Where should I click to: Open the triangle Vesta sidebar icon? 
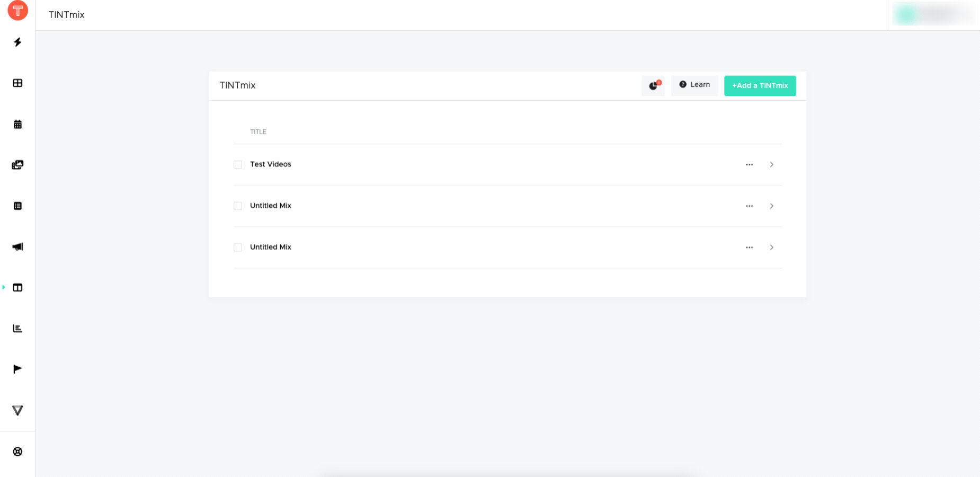click(x=17, y=410)
